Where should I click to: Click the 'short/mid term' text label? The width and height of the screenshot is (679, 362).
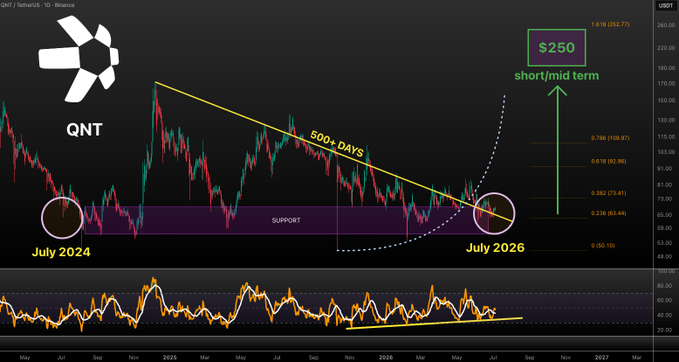pos(556,76)
